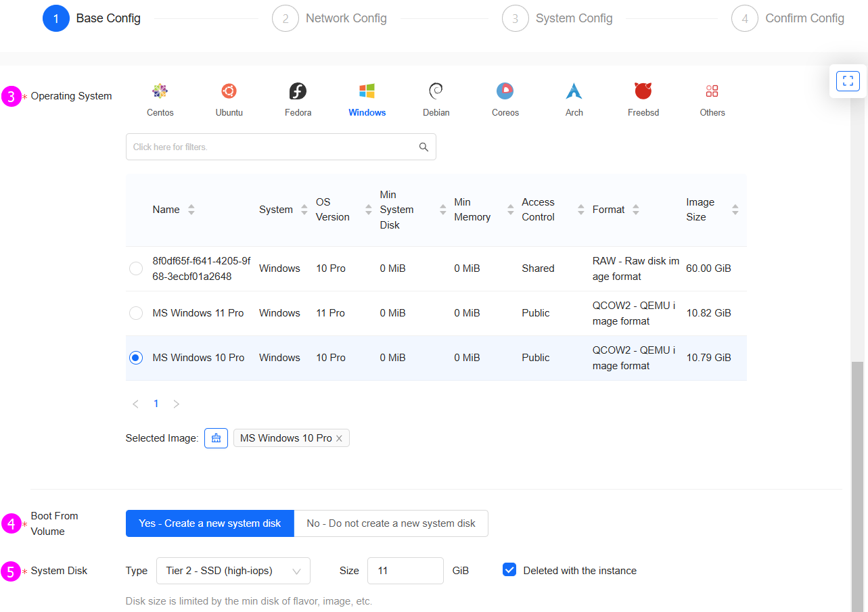Image resolution: width=868 pixels, height=612 pixels.
Task: Click the search magnifier icon in filter box
Action: pyautogui.click(x=424, y=147)
